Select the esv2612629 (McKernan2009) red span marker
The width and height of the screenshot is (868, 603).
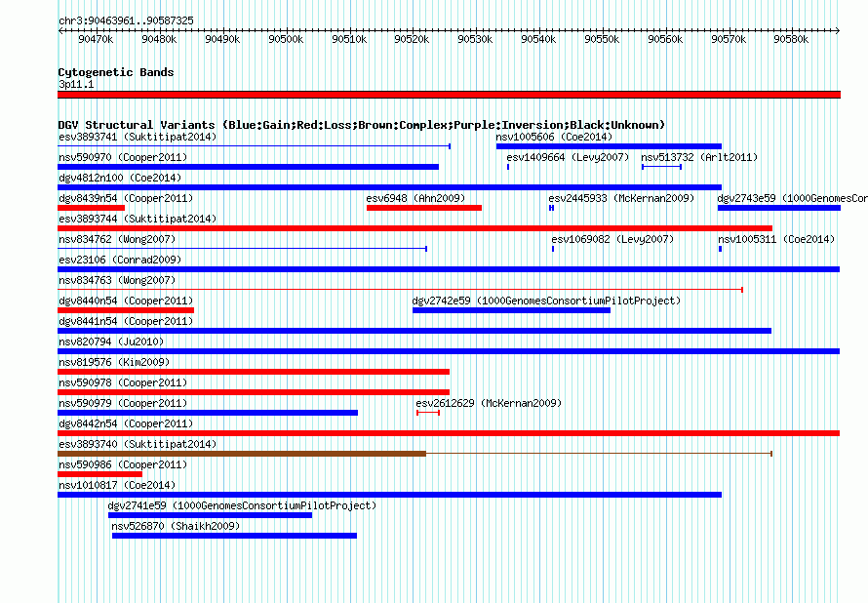[x=428, y=413]
